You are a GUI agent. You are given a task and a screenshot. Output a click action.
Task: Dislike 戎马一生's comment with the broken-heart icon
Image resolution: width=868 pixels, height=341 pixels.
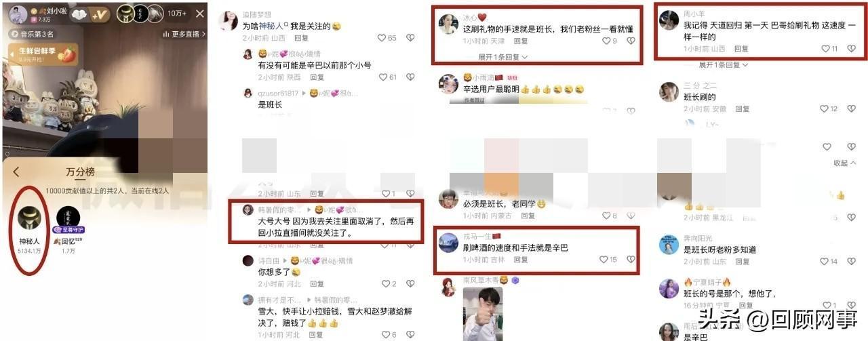[x=631, y=260]
